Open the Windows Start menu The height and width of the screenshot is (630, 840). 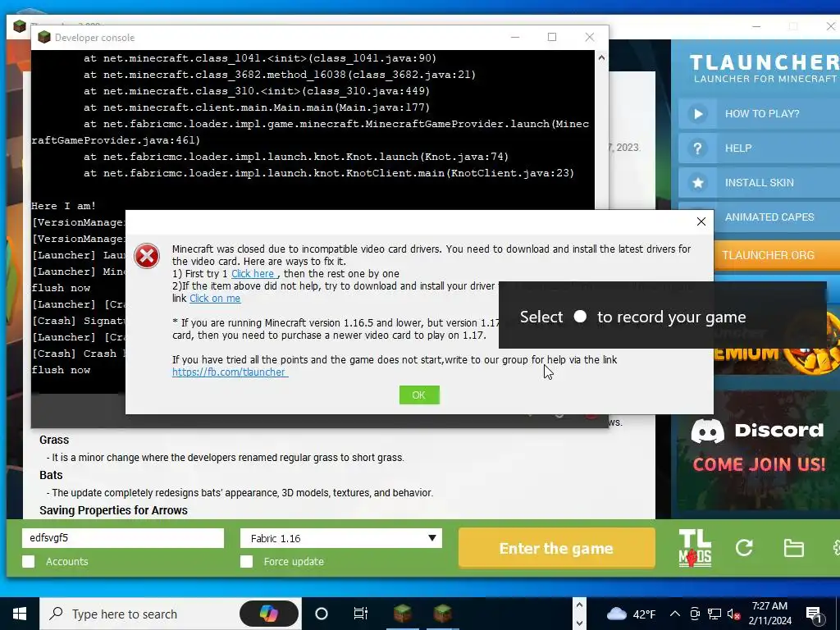[x=20, y=614]
